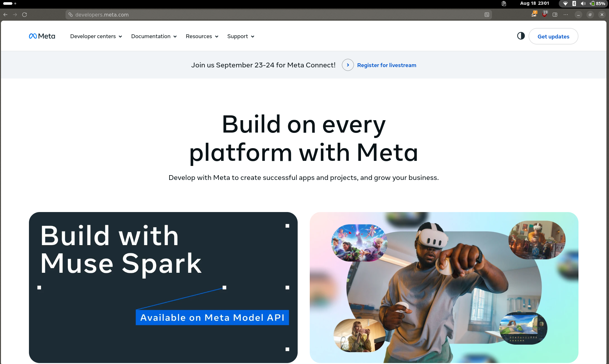
Task: Go back to the previous page
Action: (x=5, y=15)
